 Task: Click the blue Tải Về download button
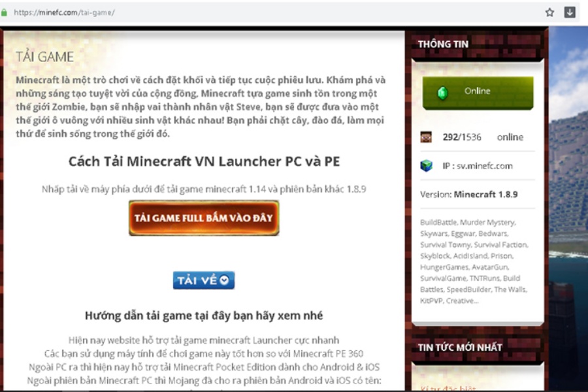pyautogui.click(x=204, y=280)
